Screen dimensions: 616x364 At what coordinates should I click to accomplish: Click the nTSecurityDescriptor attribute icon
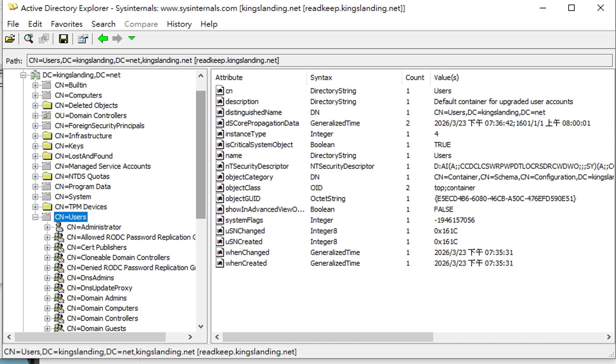click(220, 166)
